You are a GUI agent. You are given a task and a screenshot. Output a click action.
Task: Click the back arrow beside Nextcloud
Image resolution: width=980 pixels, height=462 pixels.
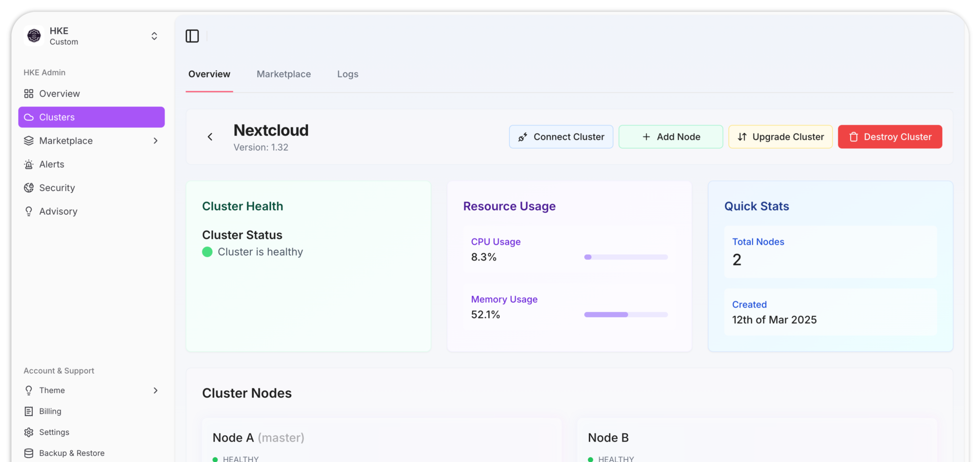[x=210, y=137]
